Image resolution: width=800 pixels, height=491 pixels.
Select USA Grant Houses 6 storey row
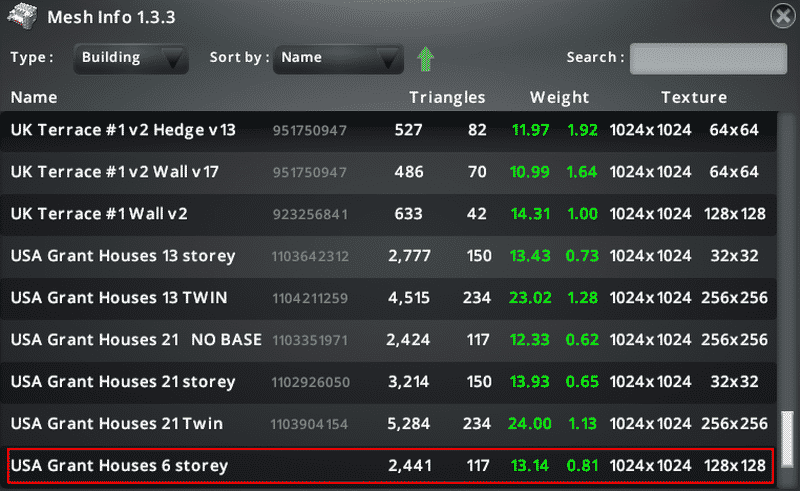pyautogui.click(x=390, y=466)
